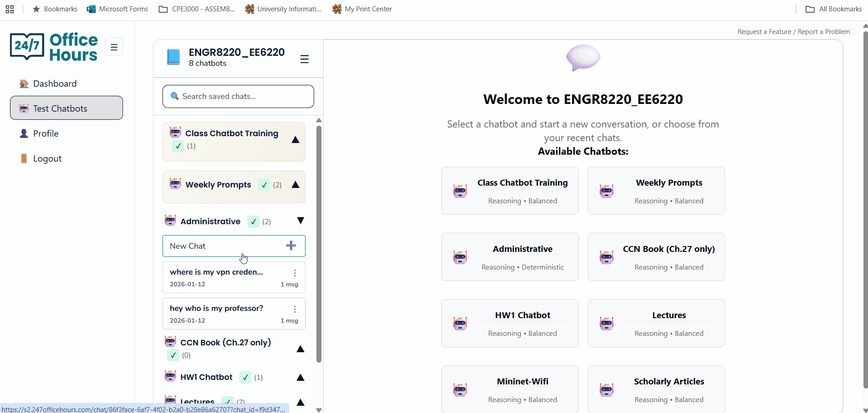Open the hamburger menu next to ENGR8220_EE6220

[x=304, y=59]
